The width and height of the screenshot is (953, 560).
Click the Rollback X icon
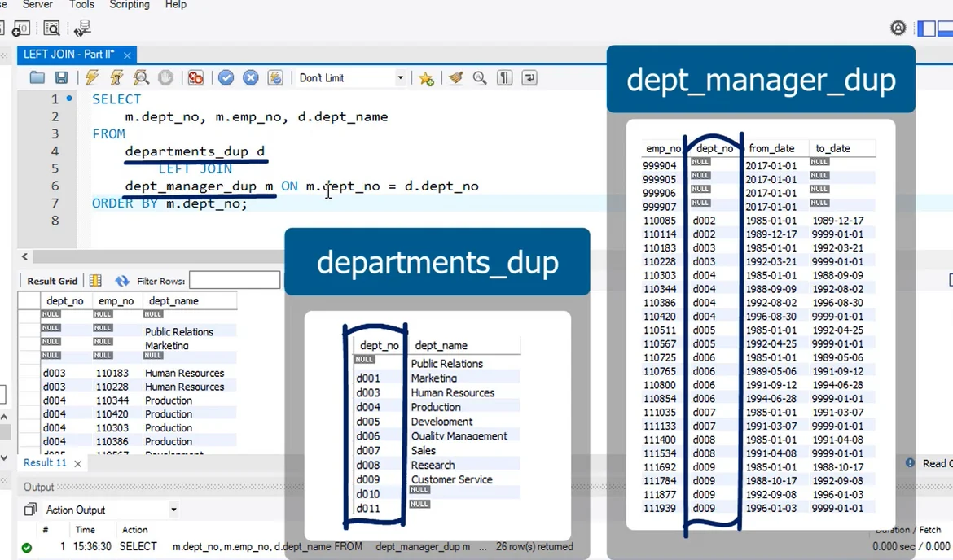point(251,78)
